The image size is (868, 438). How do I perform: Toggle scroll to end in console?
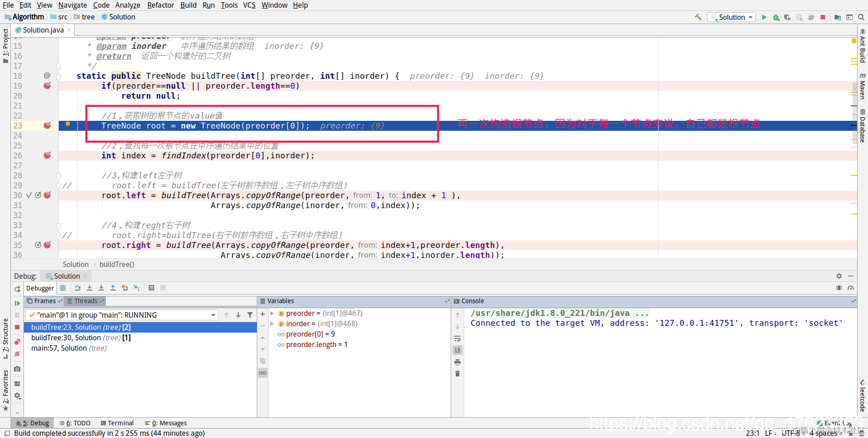pyautogui.click(x=458, y=350)
